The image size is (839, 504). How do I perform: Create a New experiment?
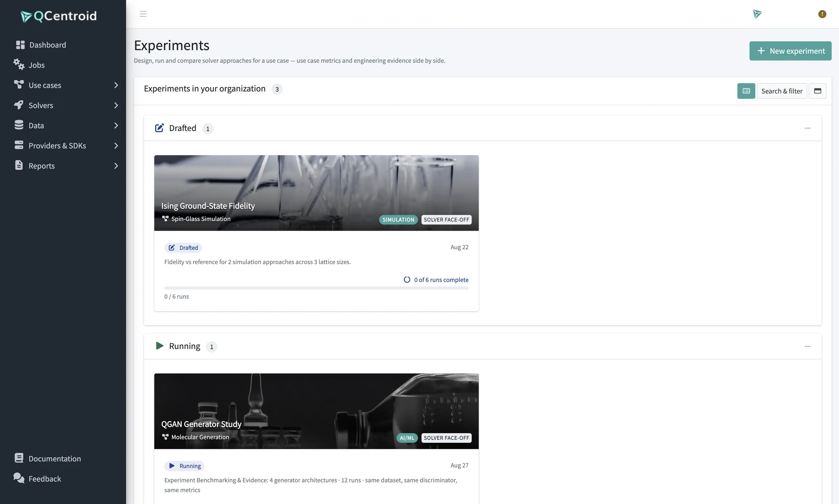(790, 51)
